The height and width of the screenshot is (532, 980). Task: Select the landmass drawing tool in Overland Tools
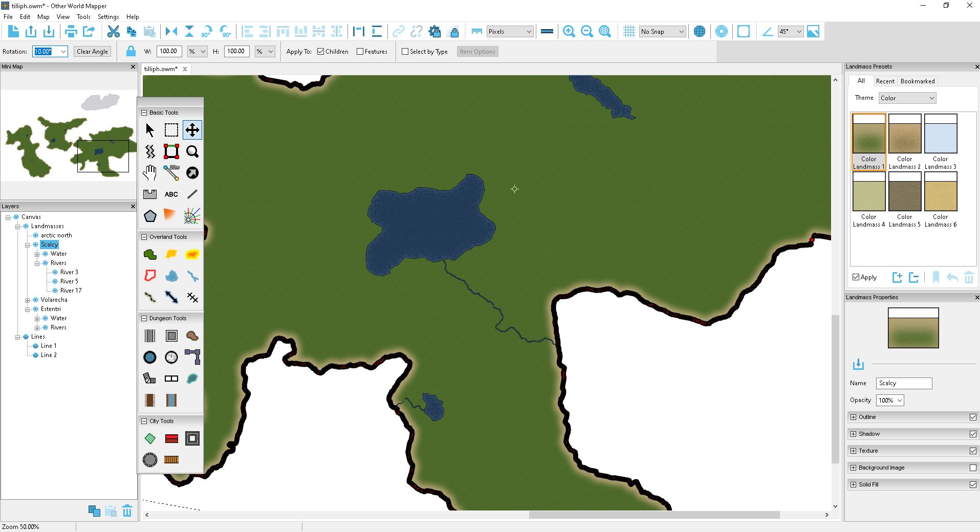149,254
